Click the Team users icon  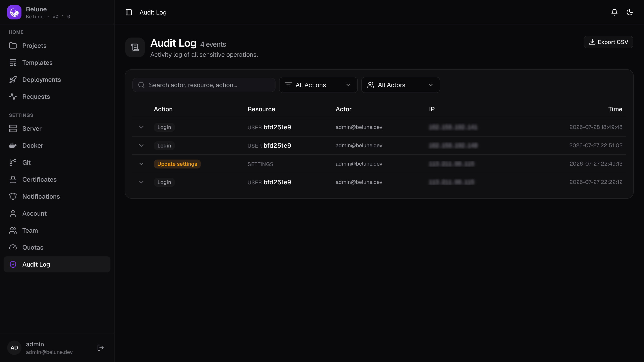(x=13, y=230)
